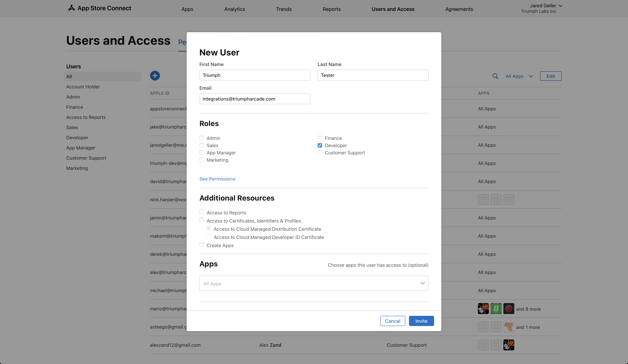Check the Marketing role checkbox
The image size is (628, 364).
(x=202, y=160)
